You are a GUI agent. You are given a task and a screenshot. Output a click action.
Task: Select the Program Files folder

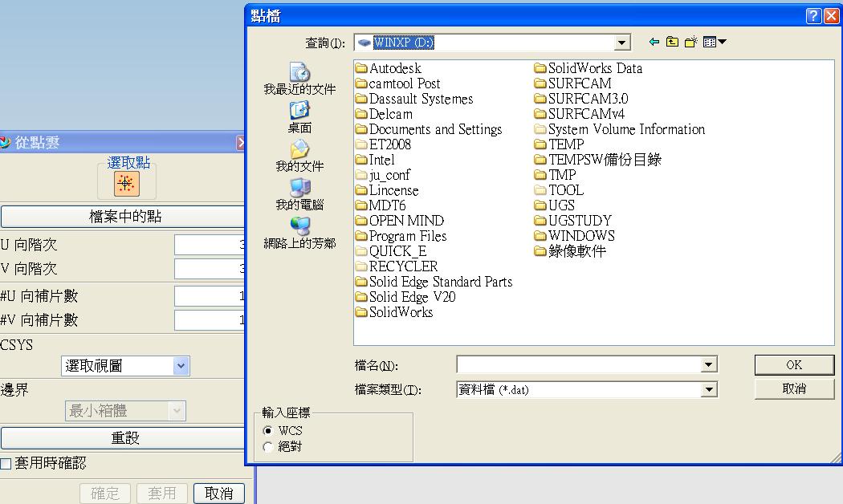401,236
